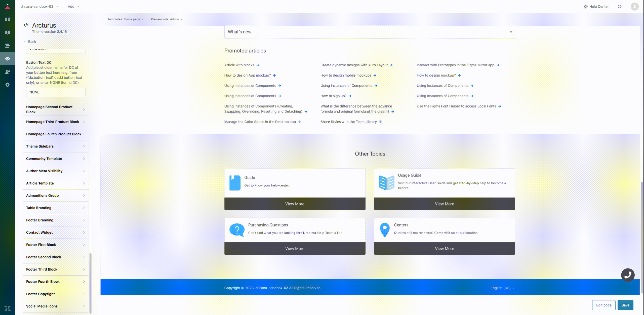Image resolution: width=644 pixels, height=315 pixels.
Task: Open the Moderate content icon in left rail
Action: pyautogui.click(x=8, y=32)
